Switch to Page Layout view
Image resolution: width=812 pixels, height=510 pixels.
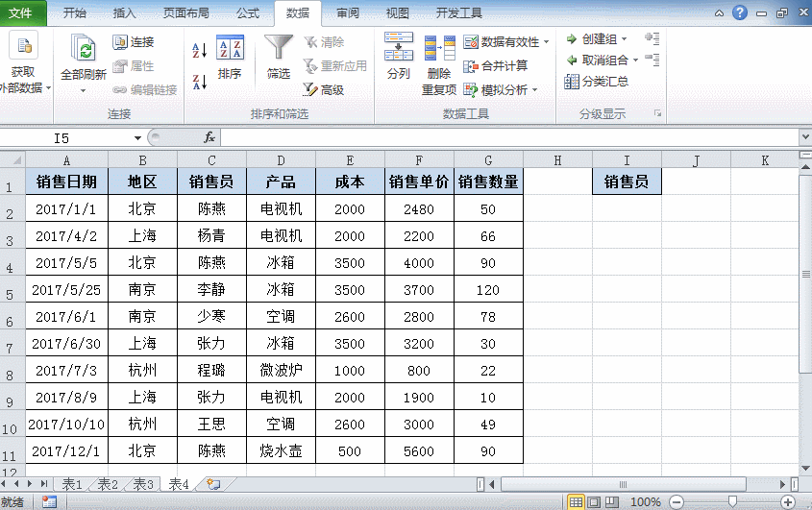point(594,501)
